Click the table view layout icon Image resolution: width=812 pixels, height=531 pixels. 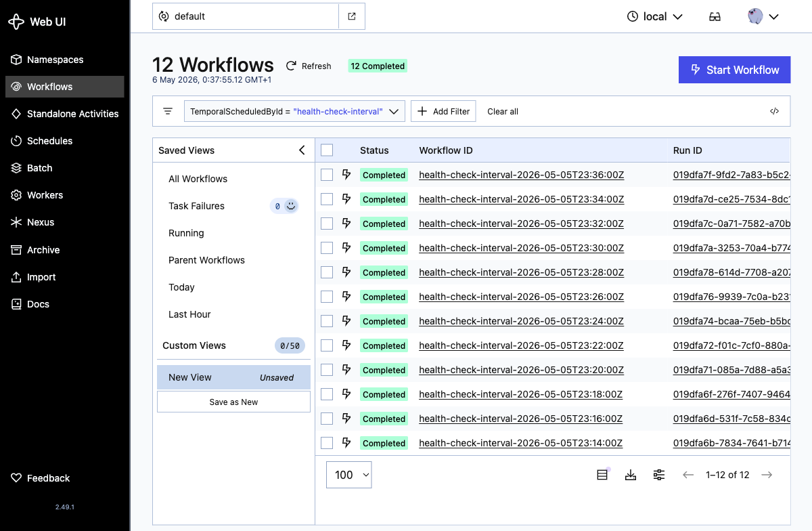[x=602, y=475]
